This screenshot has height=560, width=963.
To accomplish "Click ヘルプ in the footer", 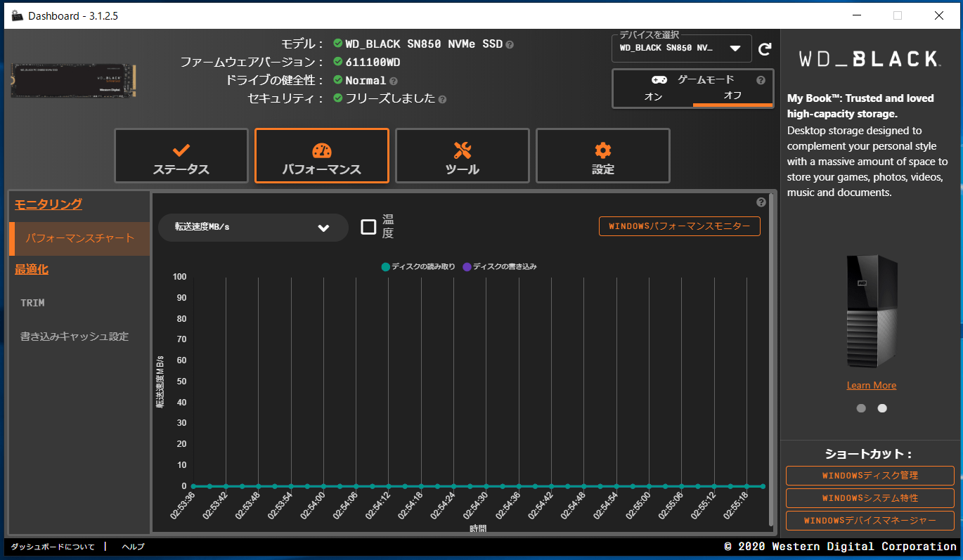I will point(133,547).
